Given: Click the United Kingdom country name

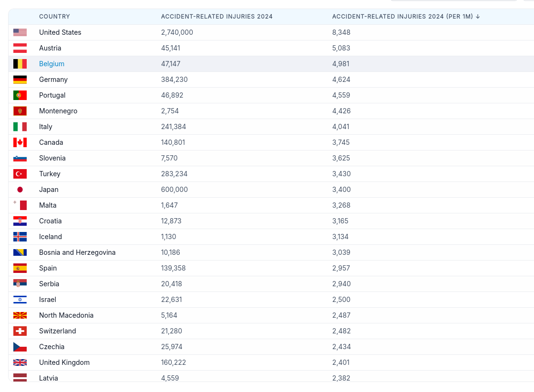Looking at the screenshot, I should [64, 362].
